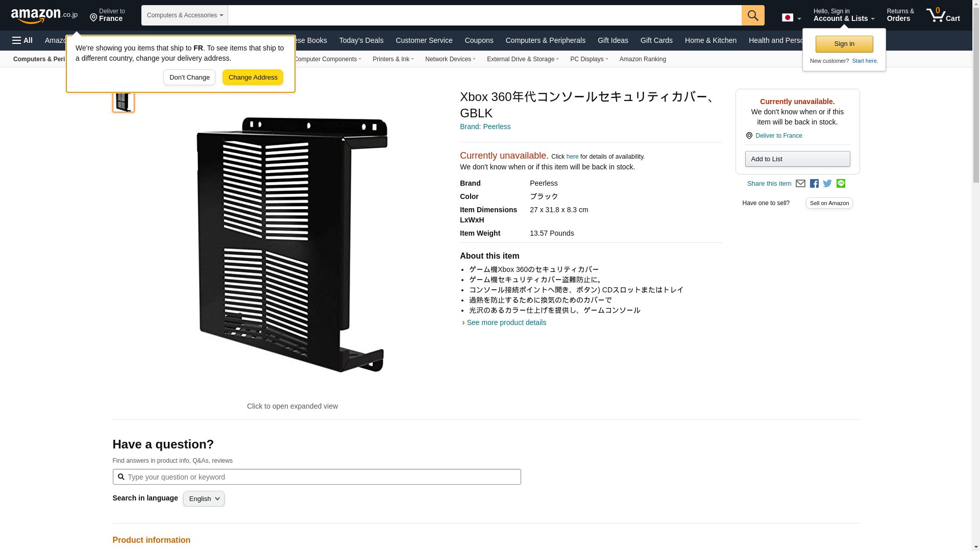Open the All hamburger menu

click(22, 40)
